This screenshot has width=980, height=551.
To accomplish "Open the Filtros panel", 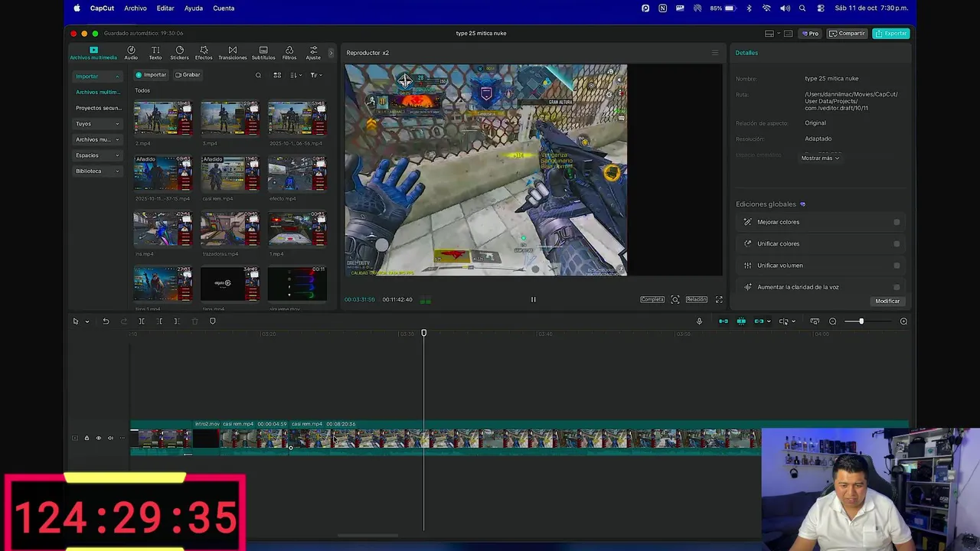I will 289,53.
